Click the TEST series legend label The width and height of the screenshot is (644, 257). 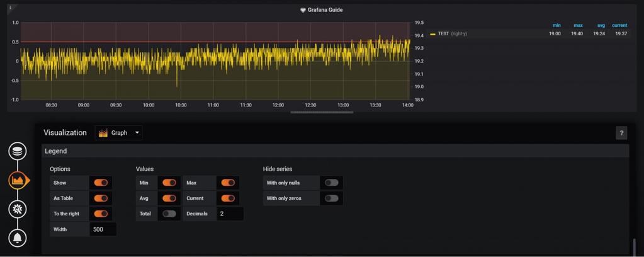tap(443, 34)
